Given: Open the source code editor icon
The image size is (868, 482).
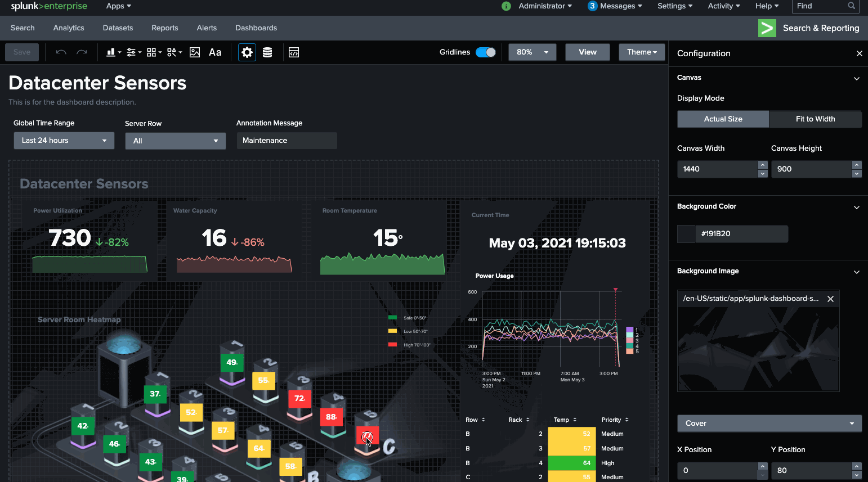Looking at the screenshot, I should point(293,52).
